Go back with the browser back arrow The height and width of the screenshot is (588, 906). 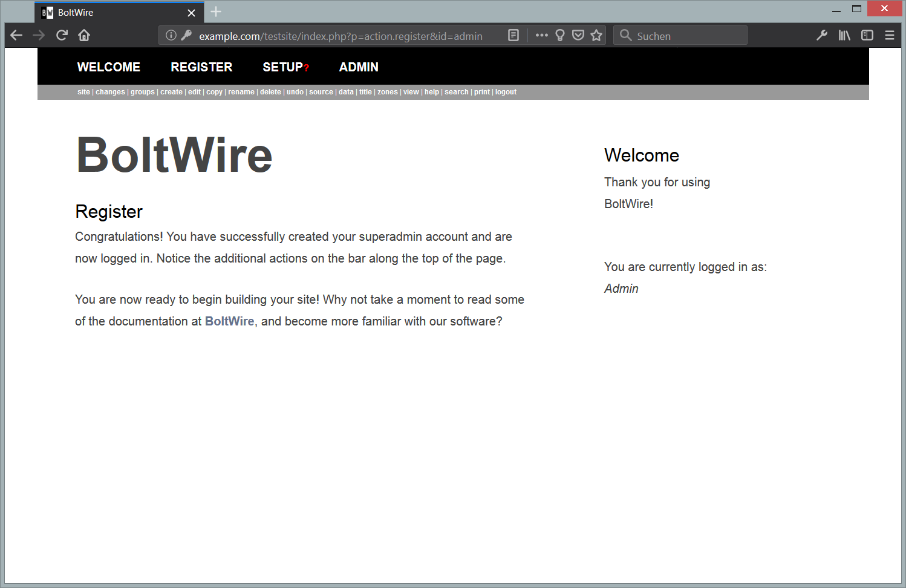point(16,35)
